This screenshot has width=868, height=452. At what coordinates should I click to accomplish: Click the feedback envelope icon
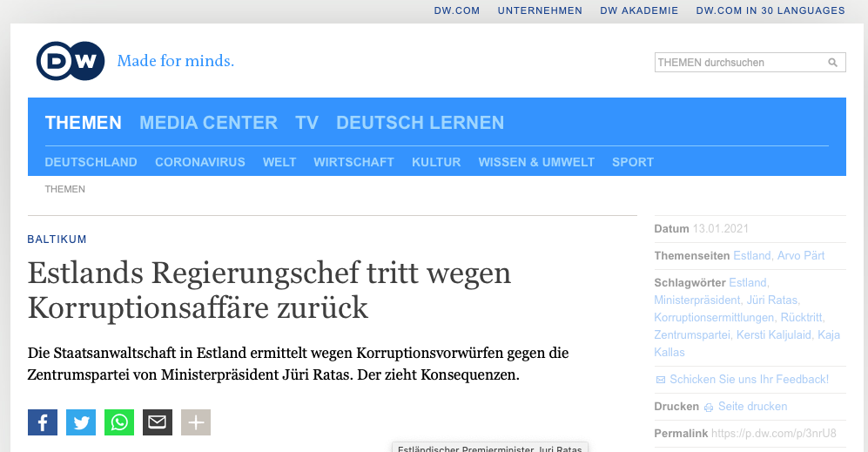click(661, 380)
